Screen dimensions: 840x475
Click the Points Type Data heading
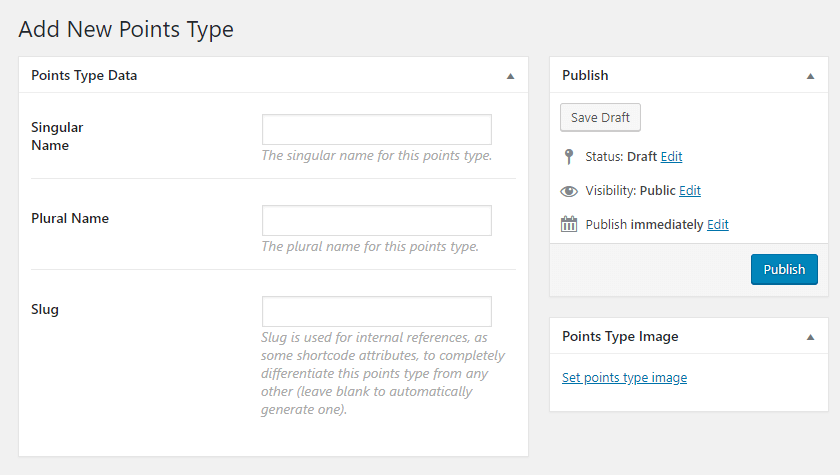84,76
